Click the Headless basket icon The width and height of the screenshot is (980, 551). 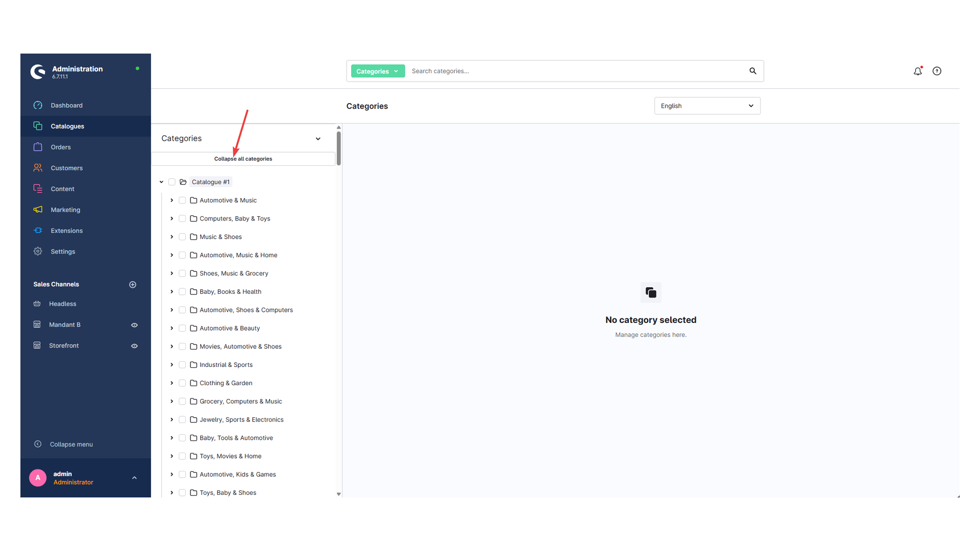coord(37,304)
